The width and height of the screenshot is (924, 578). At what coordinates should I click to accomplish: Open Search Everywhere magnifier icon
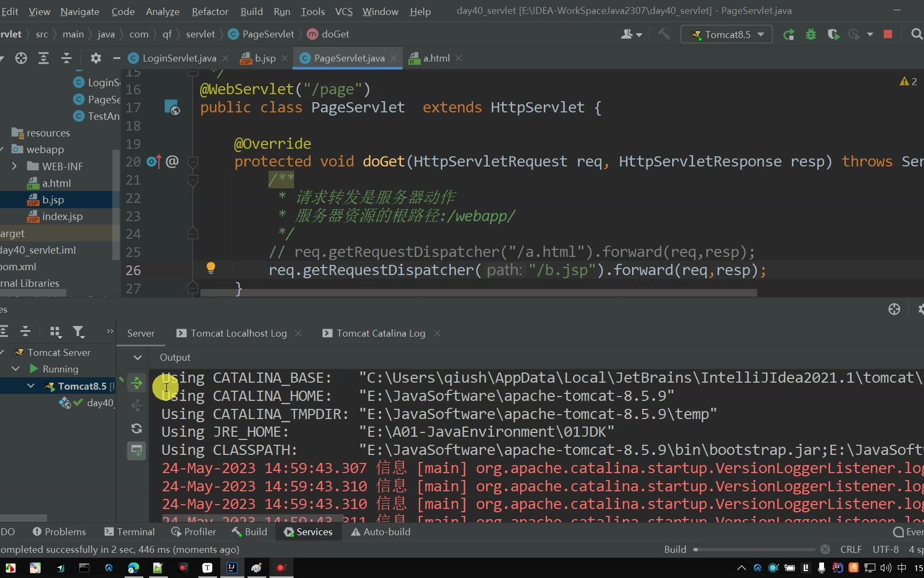click(x=917, y=34)
